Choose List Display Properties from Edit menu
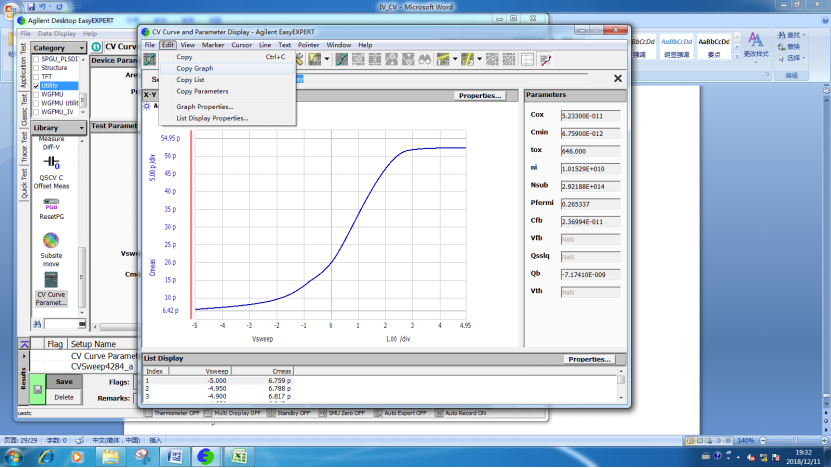 tap(212, 118)
